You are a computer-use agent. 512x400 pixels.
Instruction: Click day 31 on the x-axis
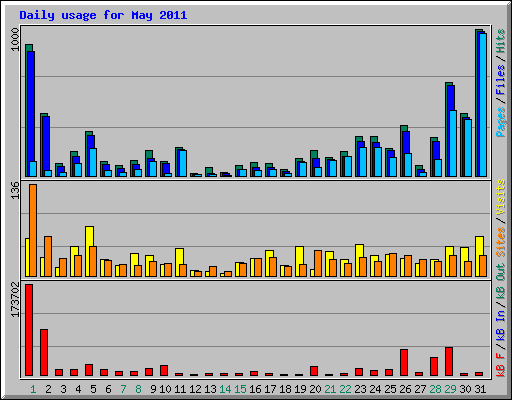coord(480,389)
